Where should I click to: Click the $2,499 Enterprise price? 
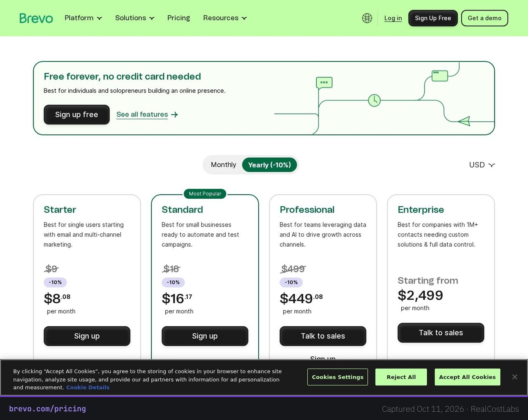pyautogui.click(x=420, y=295)
